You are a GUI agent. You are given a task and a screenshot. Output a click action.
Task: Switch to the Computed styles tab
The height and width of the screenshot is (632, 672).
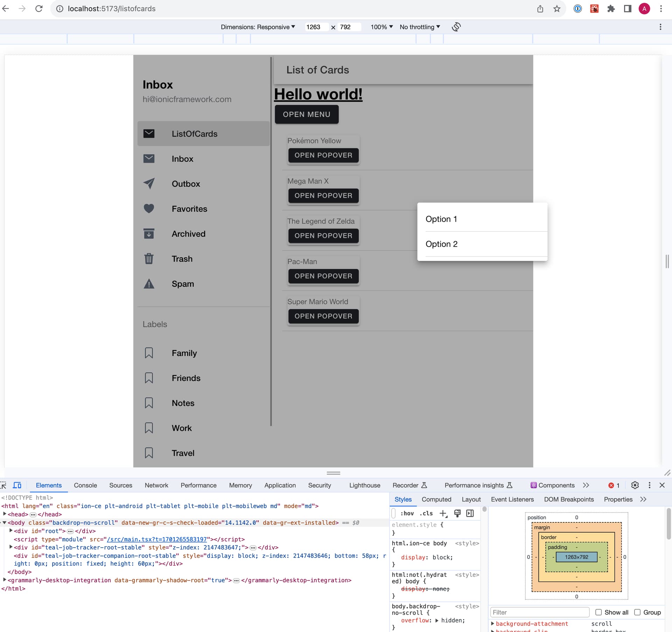tap(436, 499)
